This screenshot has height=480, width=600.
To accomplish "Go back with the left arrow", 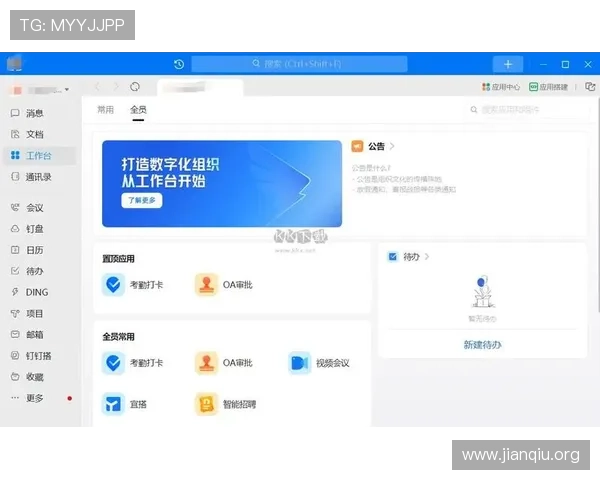I will pos(97,87).
